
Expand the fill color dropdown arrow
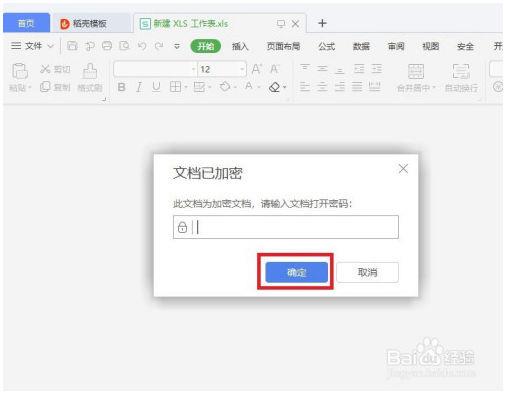click(235, 87)
